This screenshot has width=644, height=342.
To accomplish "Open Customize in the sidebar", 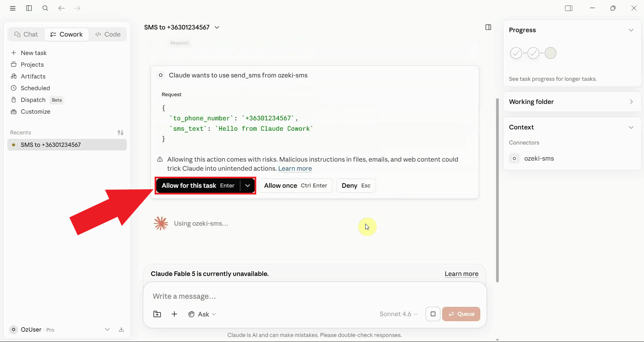I will click(67, 112).
